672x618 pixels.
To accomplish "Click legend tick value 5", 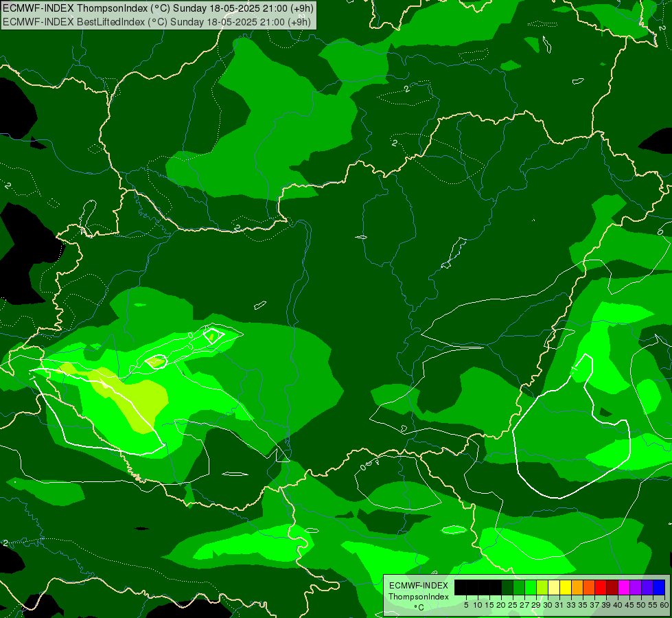I will point(466,605).
